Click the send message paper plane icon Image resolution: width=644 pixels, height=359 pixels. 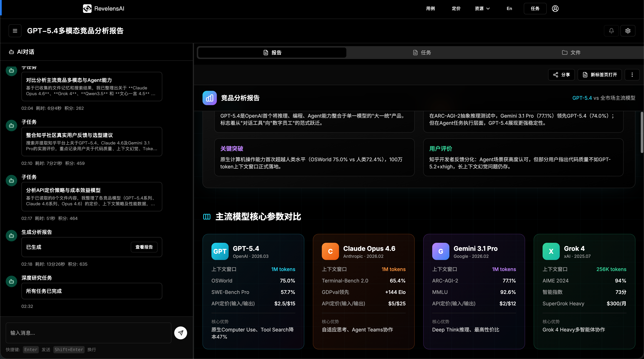(x=180, y=333)
